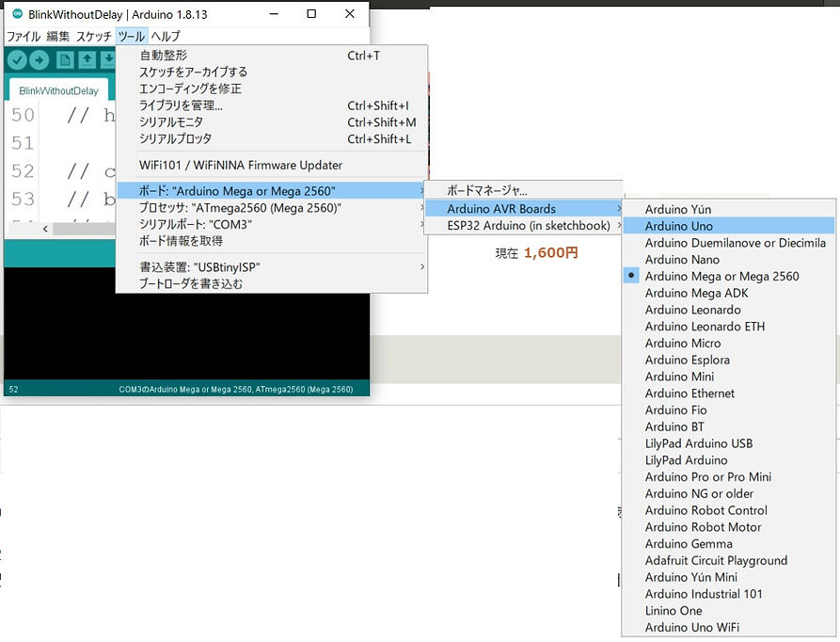The width and height of the screenshot is (840, 642).
Task: Select Arduino Pro or Pro Mini board
Action: [729, 476]
